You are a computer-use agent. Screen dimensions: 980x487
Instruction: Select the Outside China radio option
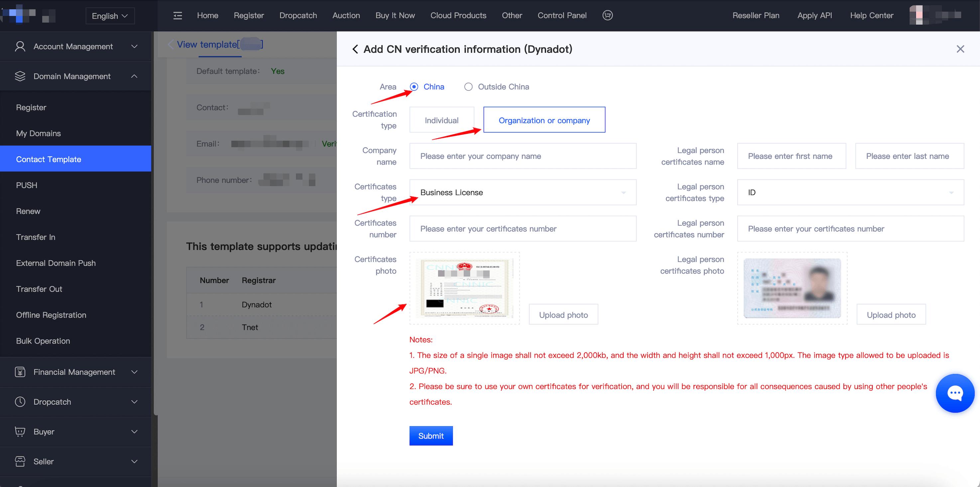468,87
